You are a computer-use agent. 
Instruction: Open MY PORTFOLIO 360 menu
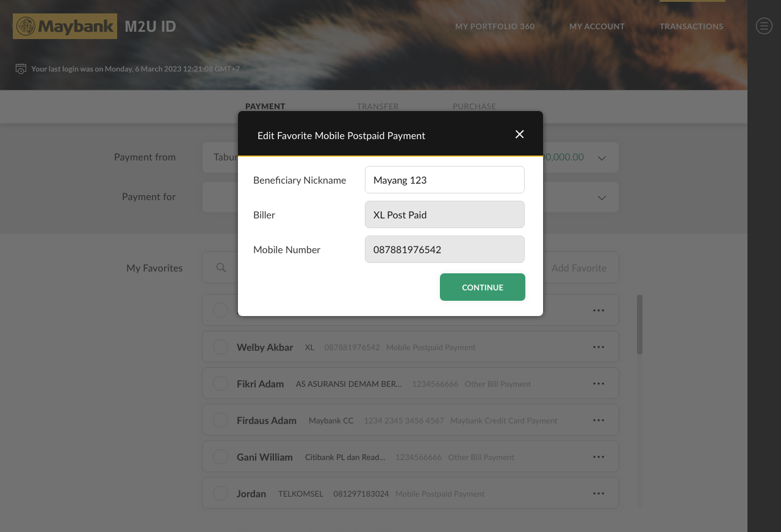point(495,26)
